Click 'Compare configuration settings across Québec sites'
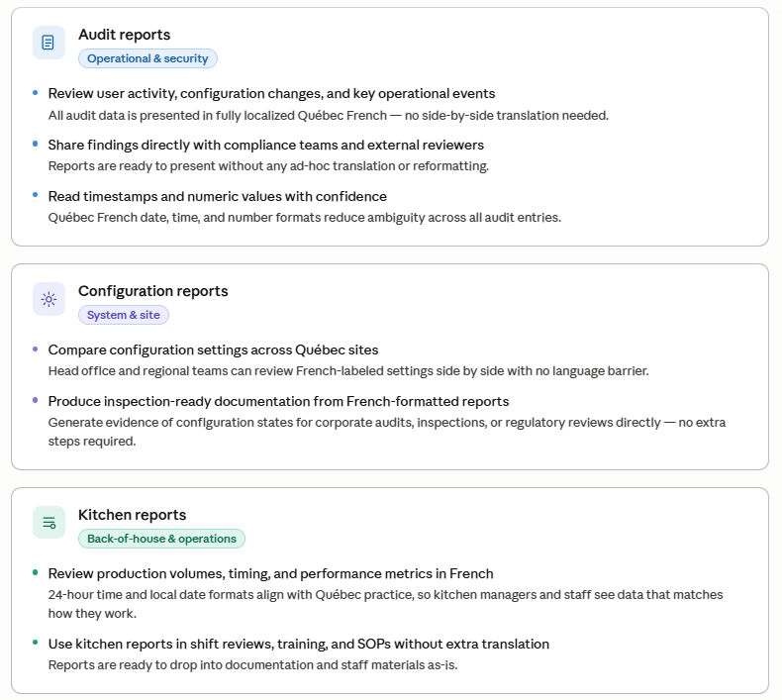Viewport: 782px width, 700px height. point(213,350)
